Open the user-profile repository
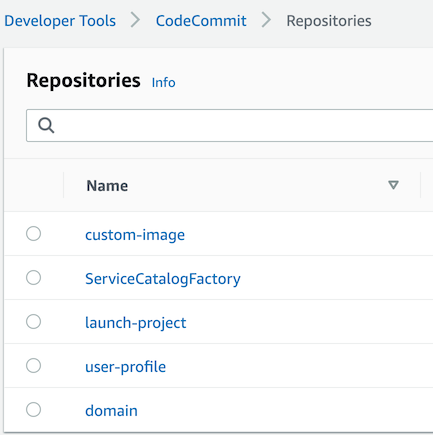This screenshot has height=435, width=433. [125, 367]
